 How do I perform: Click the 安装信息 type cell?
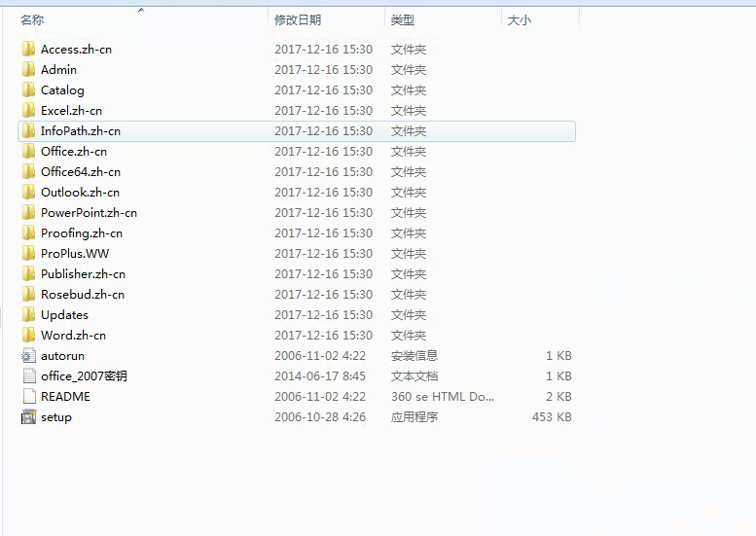[x=414, y=355]
